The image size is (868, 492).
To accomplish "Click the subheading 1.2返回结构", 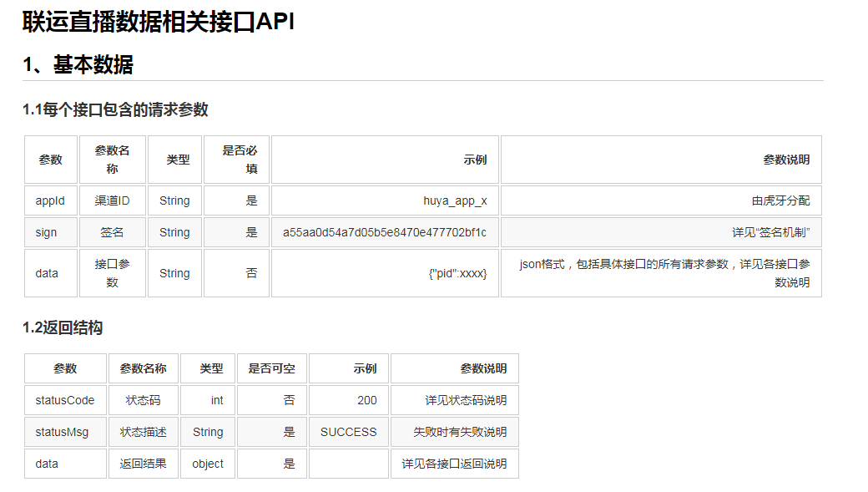I will [x=63, y=327].
